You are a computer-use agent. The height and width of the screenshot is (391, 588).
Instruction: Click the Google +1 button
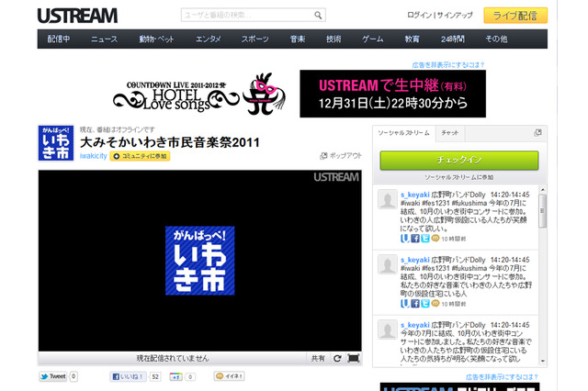(175, 376)
